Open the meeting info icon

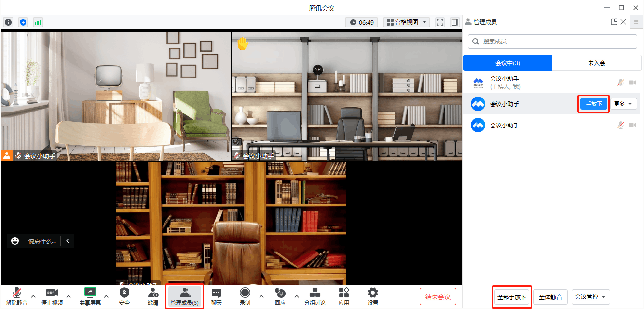pyautogui.click(x=8, y=22)
